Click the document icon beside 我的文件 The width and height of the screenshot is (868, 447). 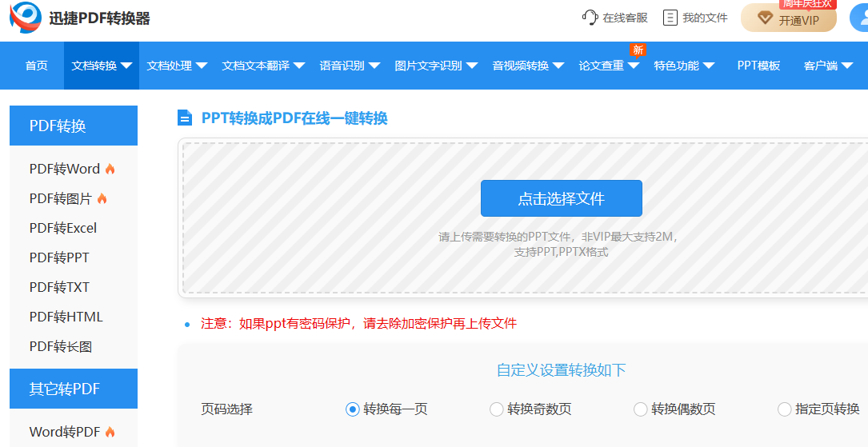[670, 18]
